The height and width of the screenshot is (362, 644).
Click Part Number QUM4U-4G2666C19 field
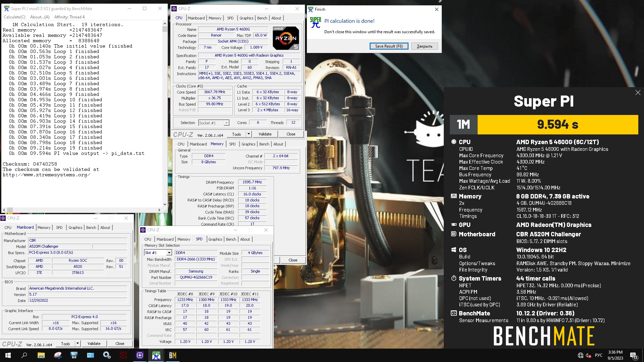(x=196, y=278)
